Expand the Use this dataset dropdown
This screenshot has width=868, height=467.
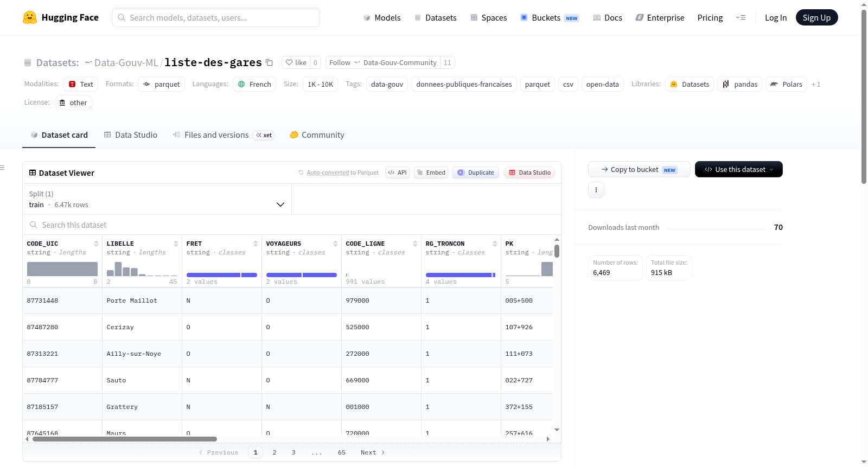coord(739,169)
